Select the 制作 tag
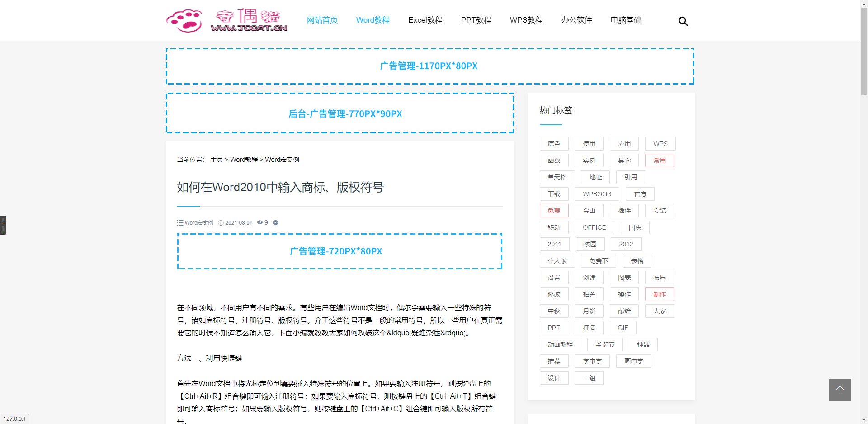The image size is (868, 424). click(660, 294)
